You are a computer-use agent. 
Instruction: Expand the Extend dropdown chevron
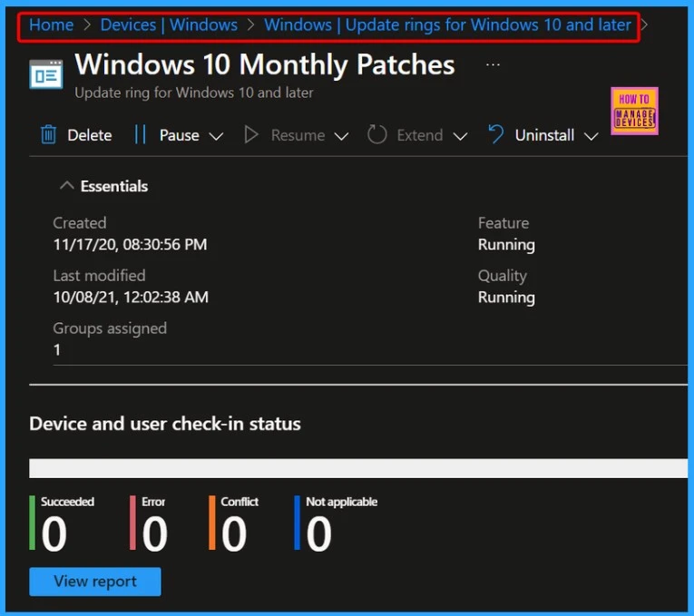tap(460, 136)
